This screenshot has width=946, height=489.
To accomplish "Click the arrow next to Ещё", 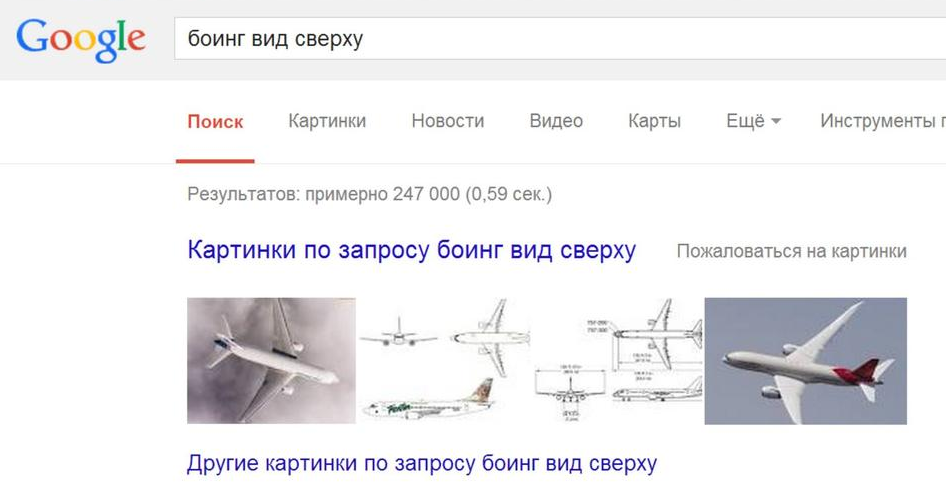I will (x=776, y=121).
